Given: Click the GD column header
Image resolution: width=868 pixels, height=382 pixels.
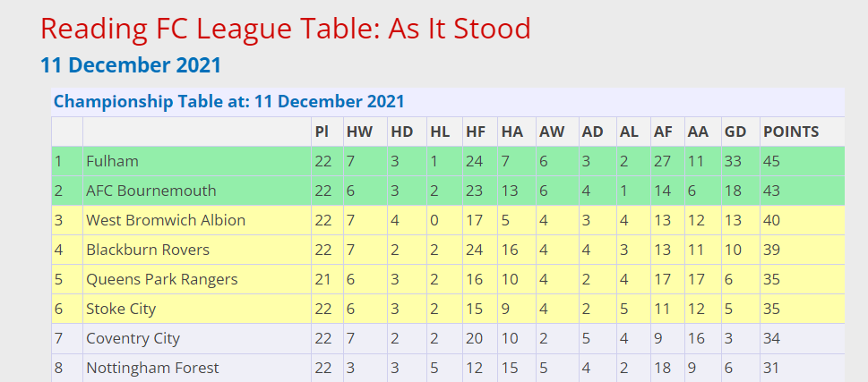Looking at the screenshot, I should click(x=735, y=132).
